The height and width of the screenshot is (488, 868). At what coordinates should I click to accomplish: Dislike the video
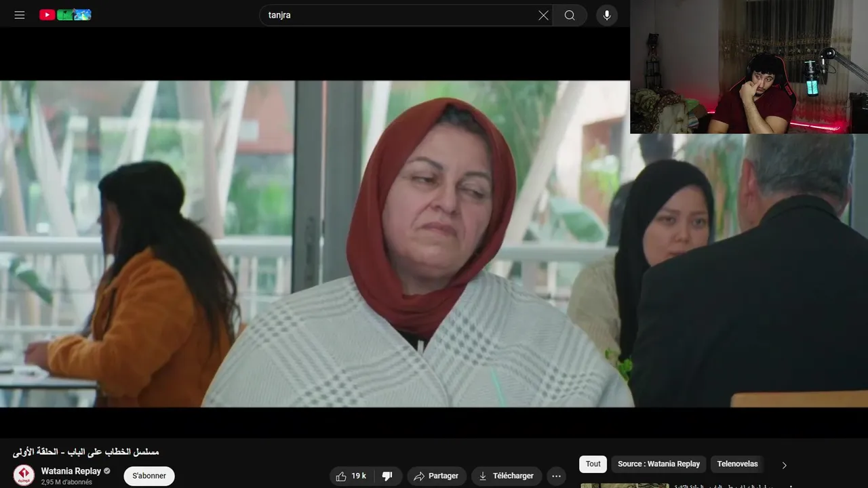387,476
